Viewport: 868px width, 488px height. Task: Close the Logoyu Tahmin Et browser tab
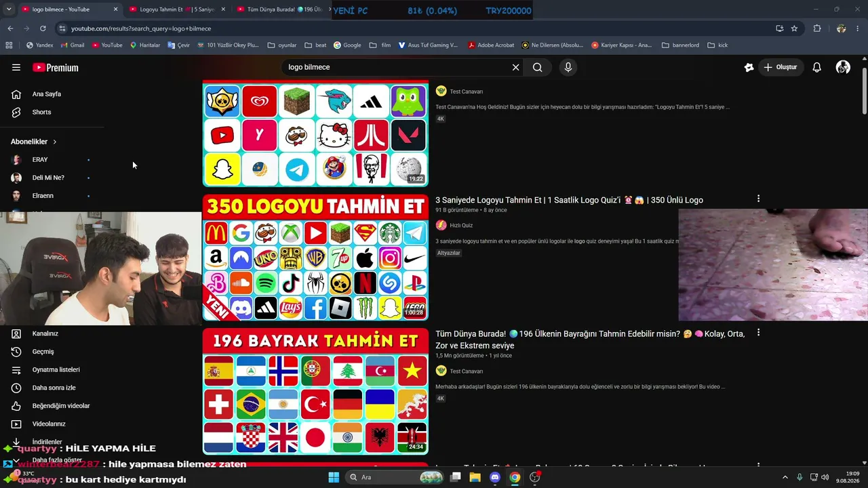tap(223, 9)
